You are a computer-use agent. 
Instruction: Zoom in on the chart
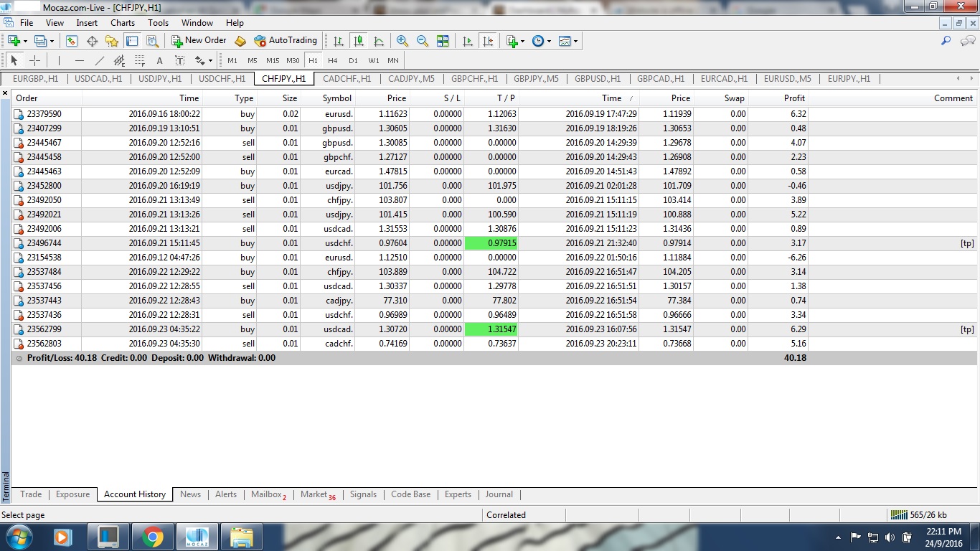point(402,41)
